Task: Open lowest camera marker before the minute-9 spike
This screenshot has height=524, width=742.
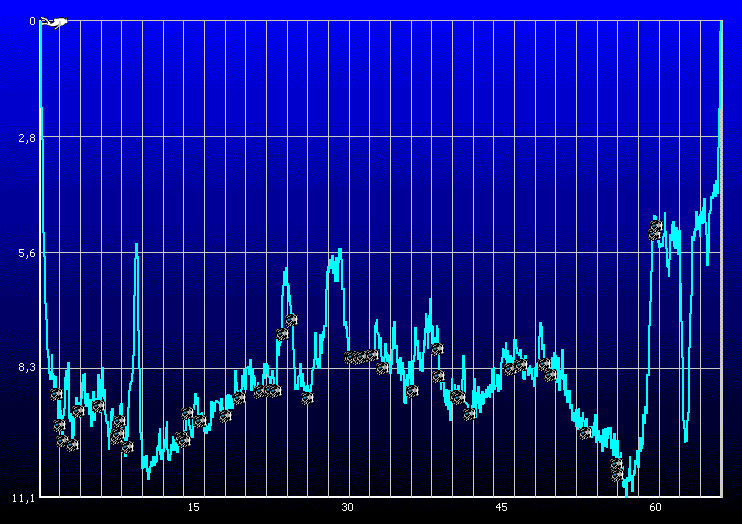Action: 127,447
